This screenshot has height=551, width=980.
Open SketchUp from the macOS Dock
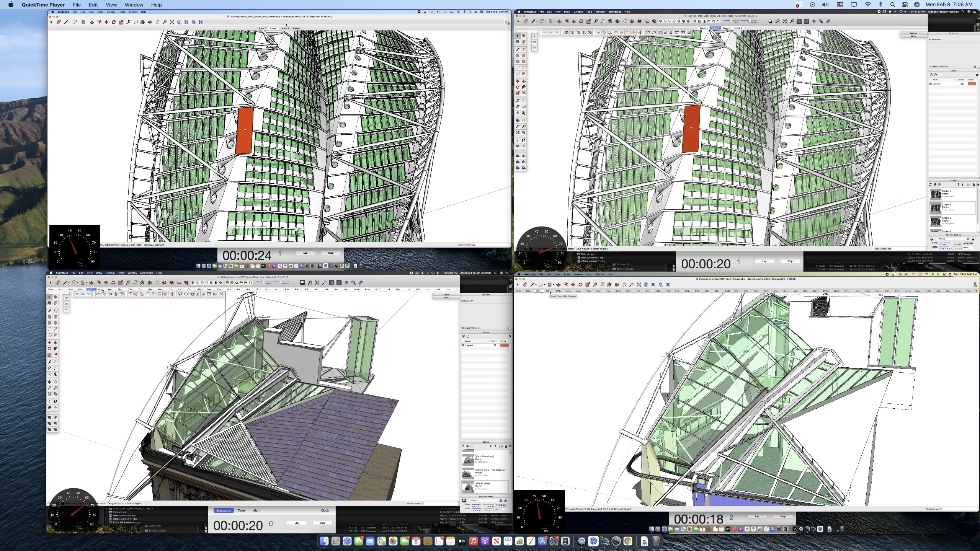[x=593, y=541]
